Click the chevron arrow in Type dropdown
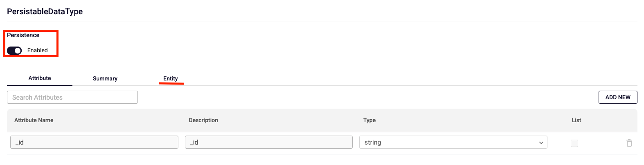The width and height of the screenshot is (644, 165). [x=541, y=143]
